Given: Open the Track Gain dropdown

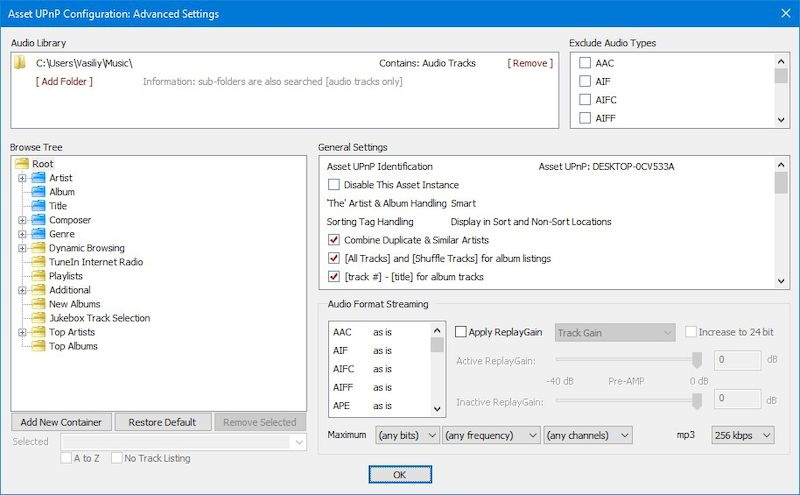Looking at the screenshot, I should tap(615, 333).
